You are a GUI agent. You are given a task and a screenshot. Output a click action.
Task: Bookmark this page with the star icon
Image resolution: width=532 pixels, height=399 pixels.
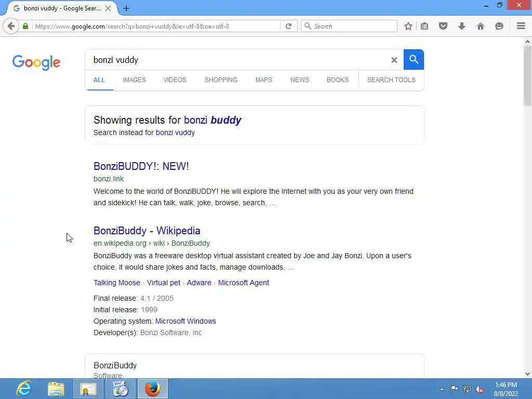click(x=408, y=26)
